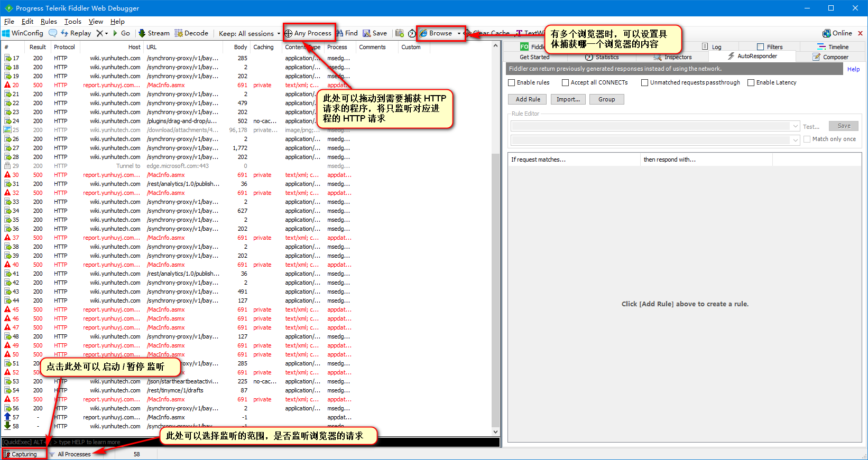Screen dimensions: 868x460
Task: Open the AutoResponder Help link
Action: click(x=853, y=69)
